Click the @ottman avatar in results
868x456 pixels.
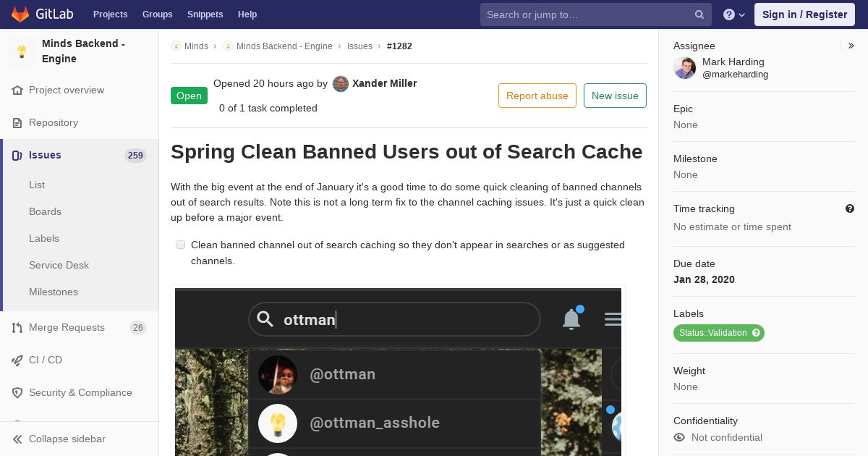278,375
